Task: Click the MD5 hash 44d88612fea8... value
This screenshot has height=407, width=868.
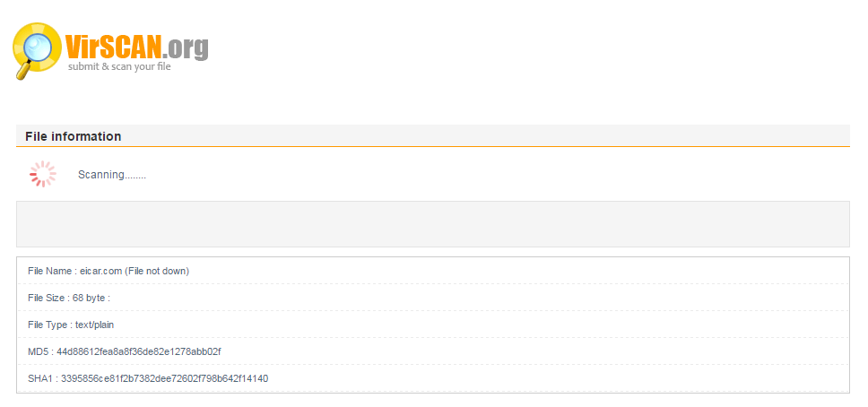Action: pyautogui.click(x=139, y=351)
